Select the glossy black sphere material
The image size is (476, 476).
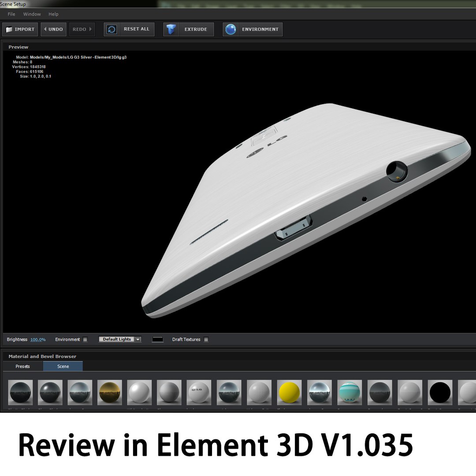(50, 392)
